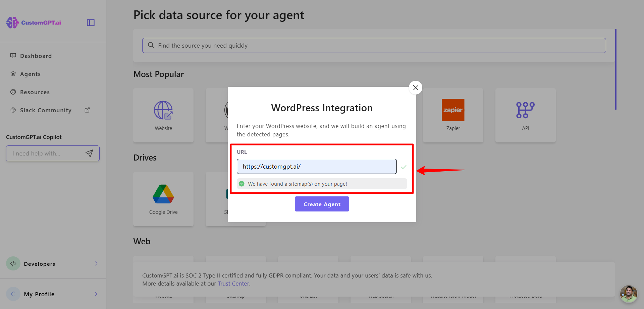Open the Trust Center link
The width and height of the screenshot is (644, 309).
[233, 284]
